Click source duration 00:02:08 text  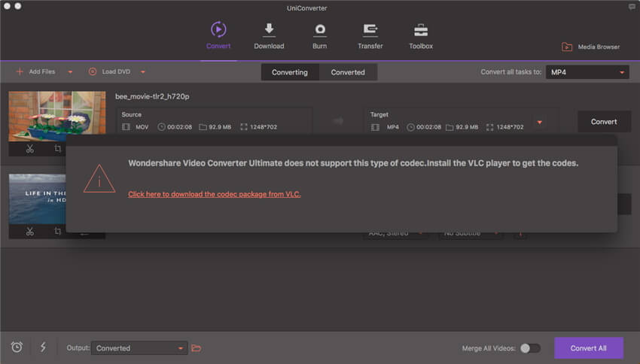[180, 127]
